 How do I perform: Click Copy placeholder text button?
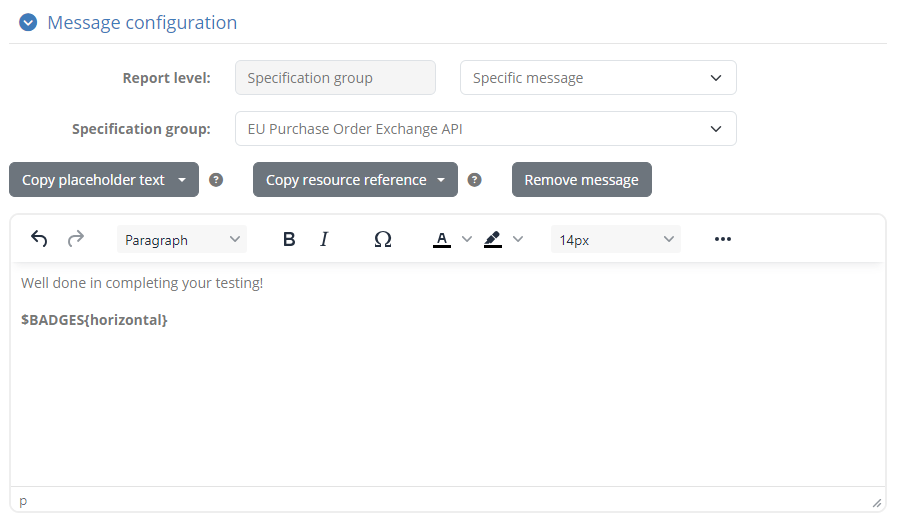coord(104,180)
